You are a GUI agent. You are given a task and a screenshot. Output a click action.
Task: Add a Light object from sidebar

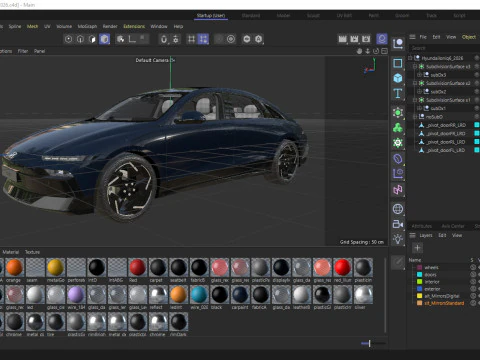[x=398, y=239]
